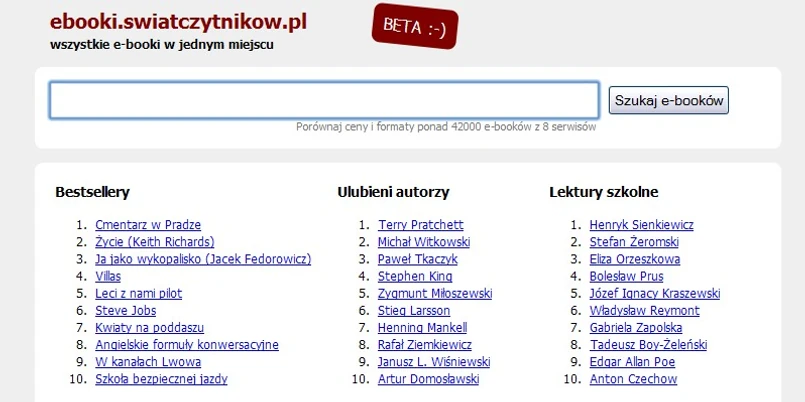This screenshot has height=402, width=805.
Task: Select Anton Czechow link
Action: [633, 379]
